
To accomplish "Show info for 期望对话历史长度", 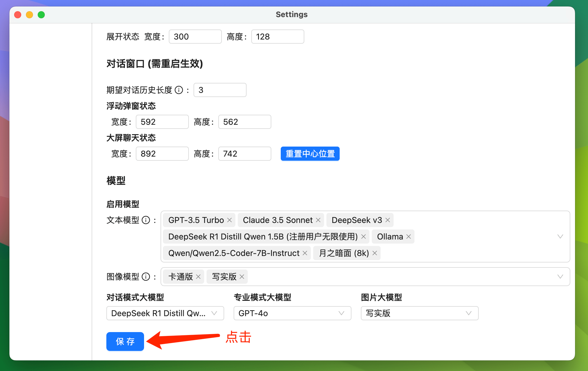I will (179, 90).
